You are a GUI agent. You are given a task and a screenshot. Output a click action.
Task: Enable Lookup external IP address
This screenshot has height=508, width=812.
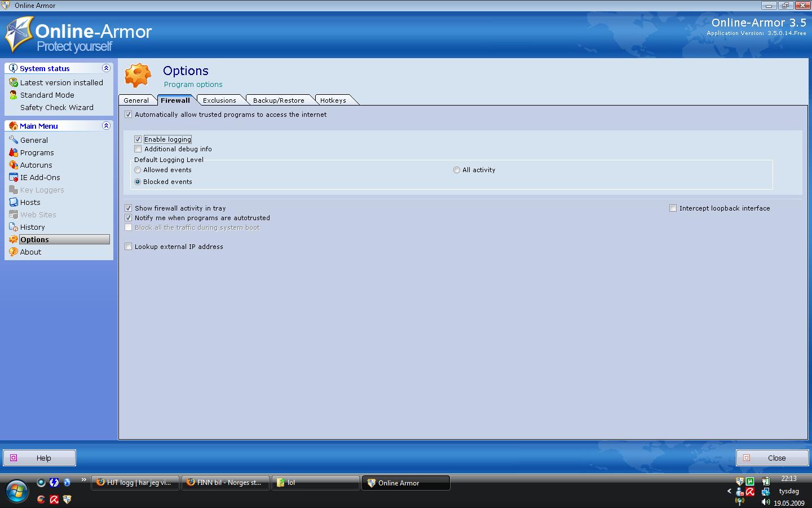[129, 247]
